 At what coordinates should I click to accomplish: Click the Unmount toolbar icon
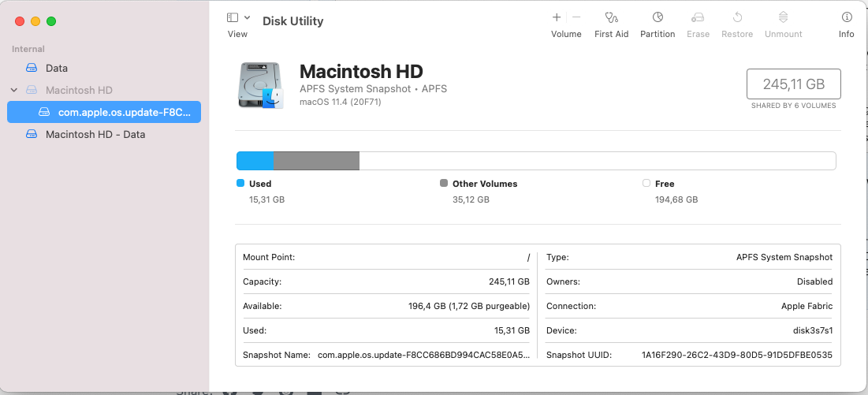click(x=784, y=17)
